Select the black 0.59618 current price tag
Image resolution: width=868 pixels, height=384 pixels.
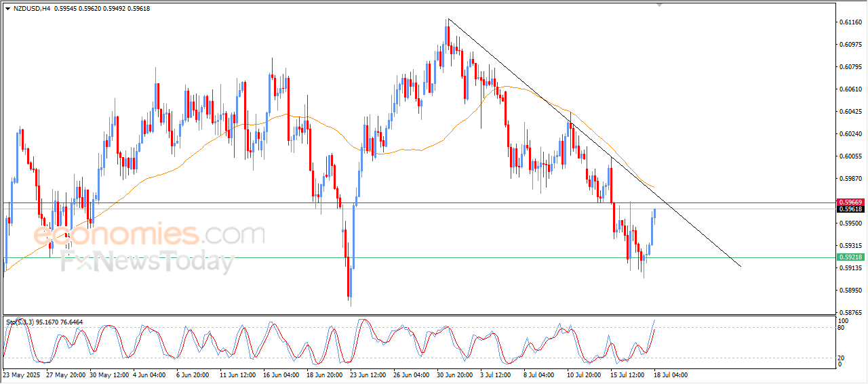coord(850,209)
